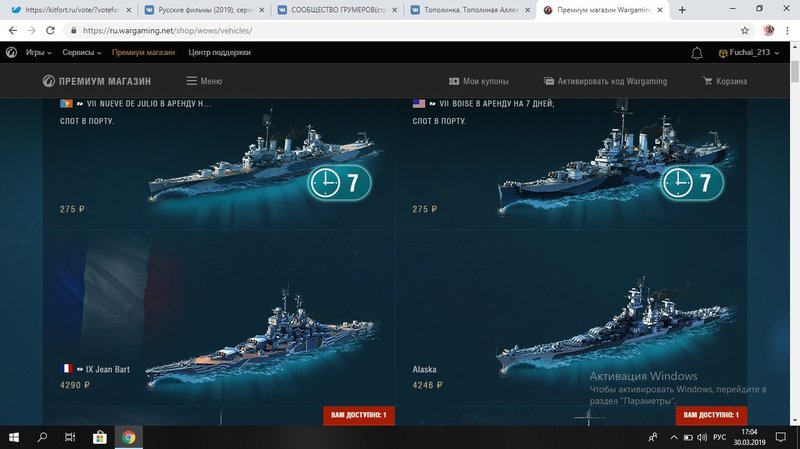
Task: Open Chrome's three-dot menu
Action: [x=787, y=31]
